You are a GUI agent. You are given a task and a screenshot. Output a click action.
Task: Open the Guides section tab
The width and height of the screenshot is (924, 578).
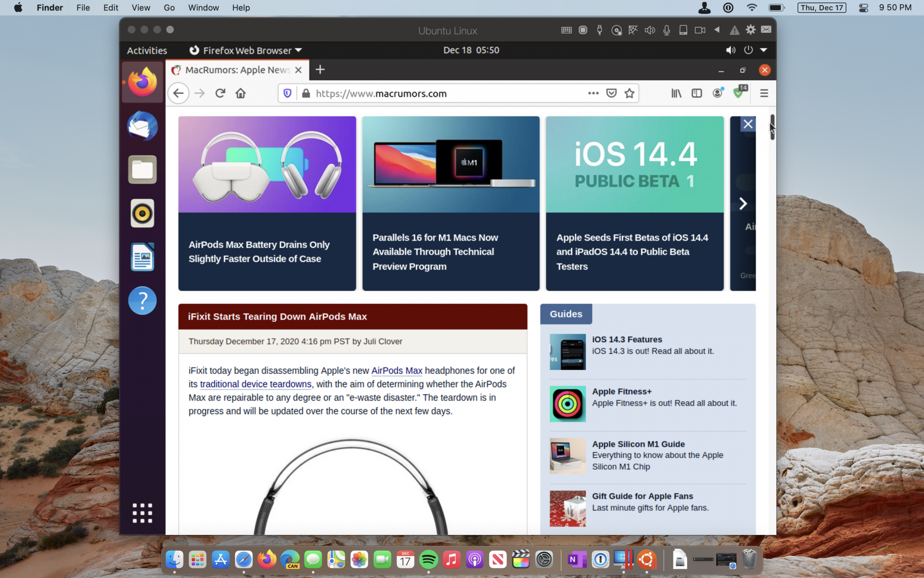(566, 314)
